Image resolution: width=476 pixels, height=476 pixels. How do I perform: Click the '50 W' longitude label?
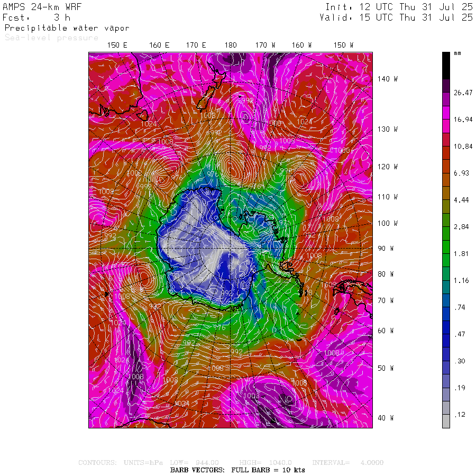(386, 368)
